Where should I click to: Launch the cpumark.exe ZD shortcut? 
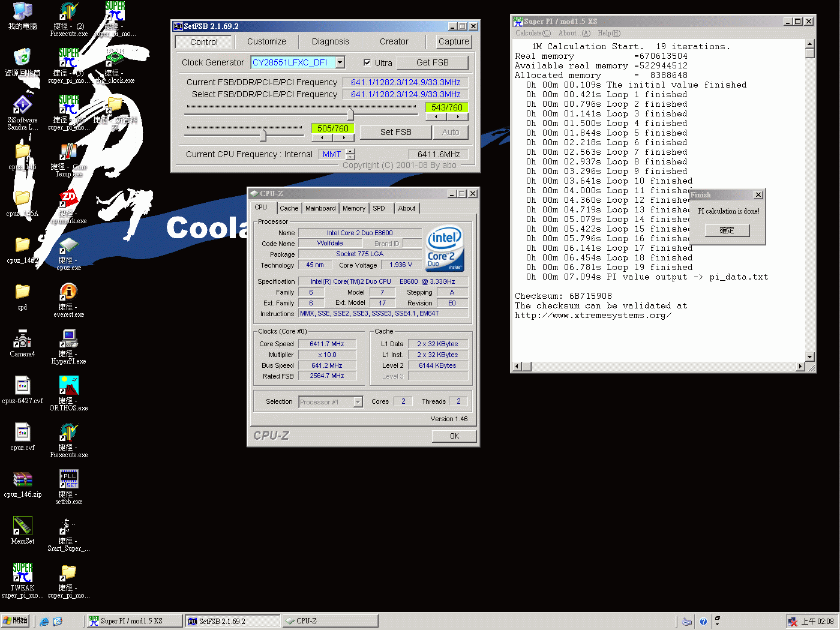69,206
